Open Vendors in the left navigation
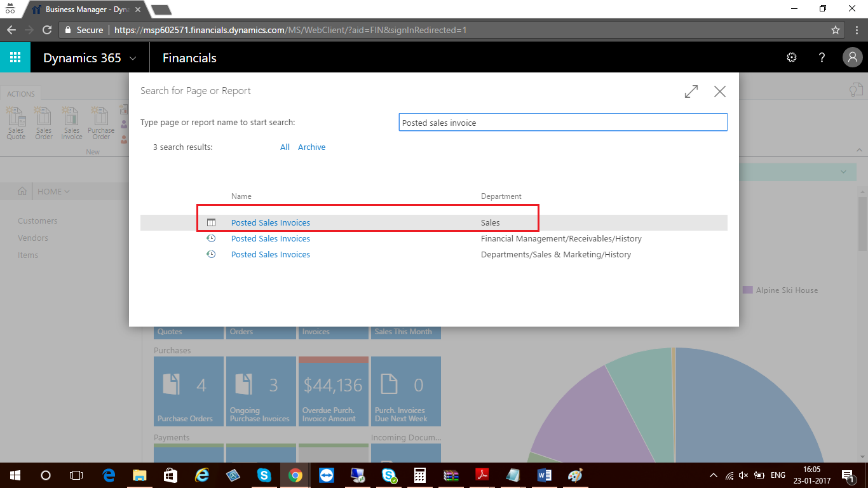Viewport: 868px width, 488px height. (33, 238)
